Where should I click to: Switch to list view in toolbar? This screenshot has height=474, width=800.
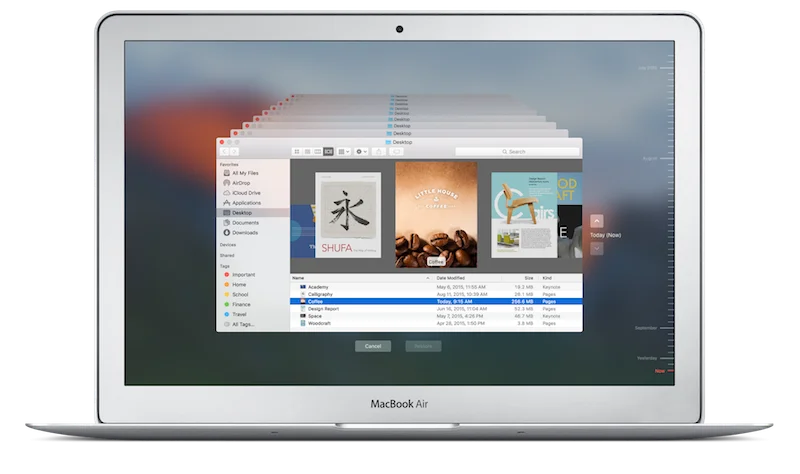click(x=308, y=152)
